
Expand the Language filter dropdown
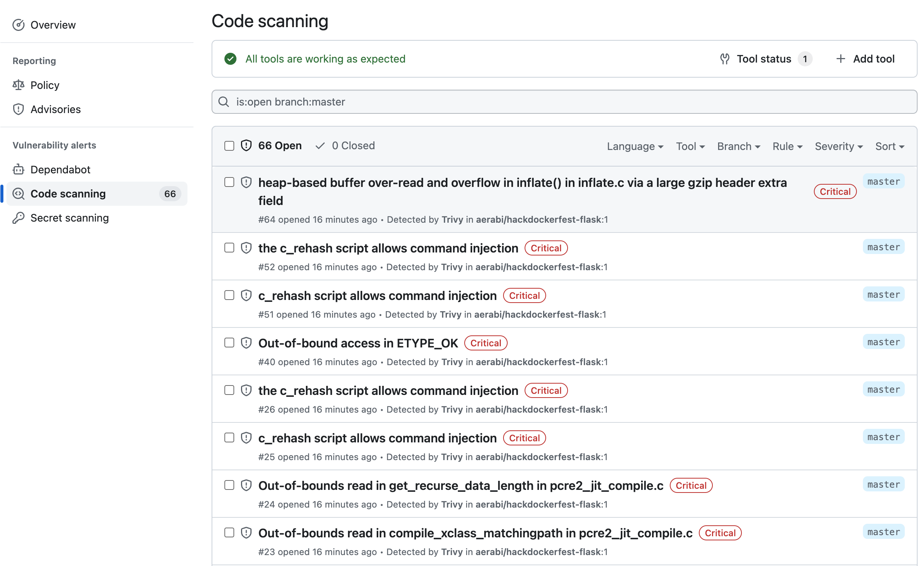tap(635, 146)
